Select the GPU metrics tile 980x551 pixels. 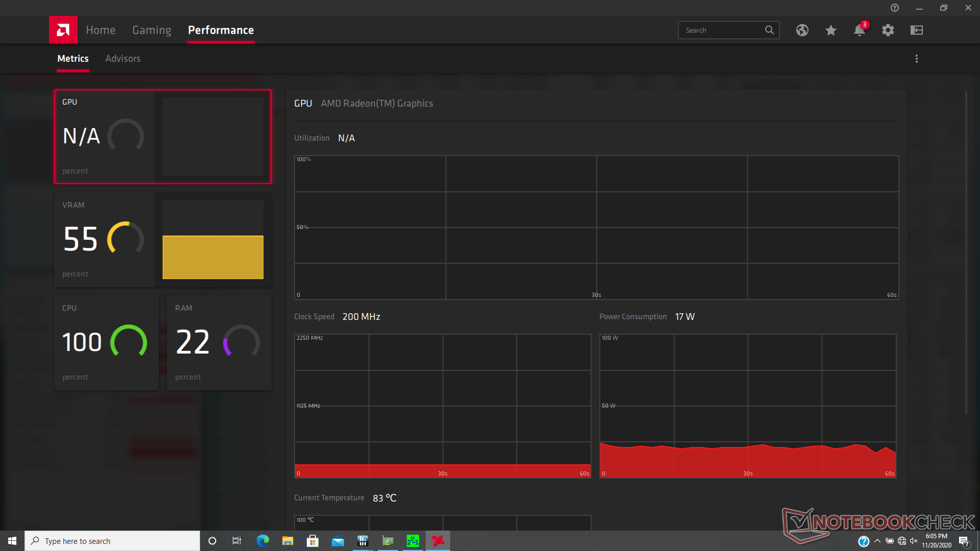coord(162,137)
